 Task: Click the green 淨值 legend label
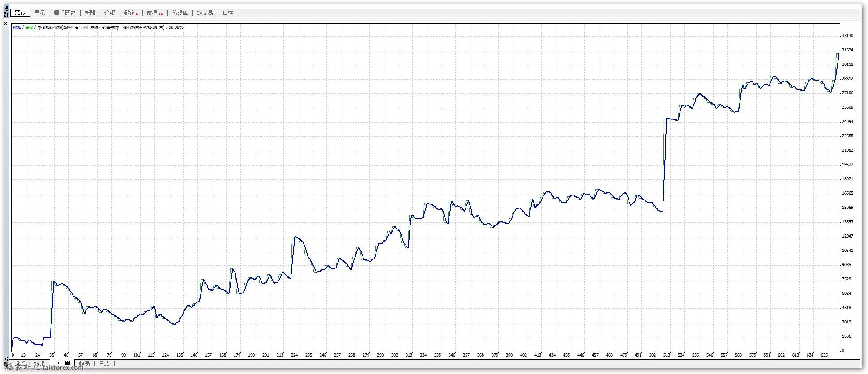29,27
